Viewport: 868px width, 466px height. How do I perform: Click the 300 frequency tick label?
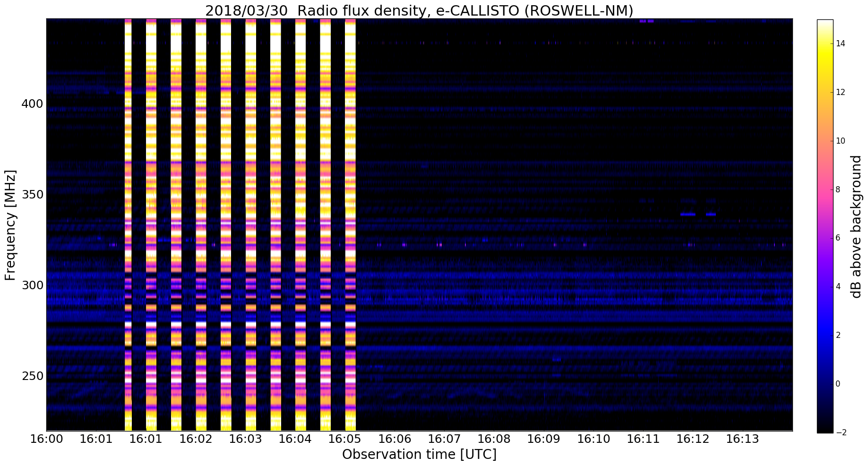(x=32, y=285)
